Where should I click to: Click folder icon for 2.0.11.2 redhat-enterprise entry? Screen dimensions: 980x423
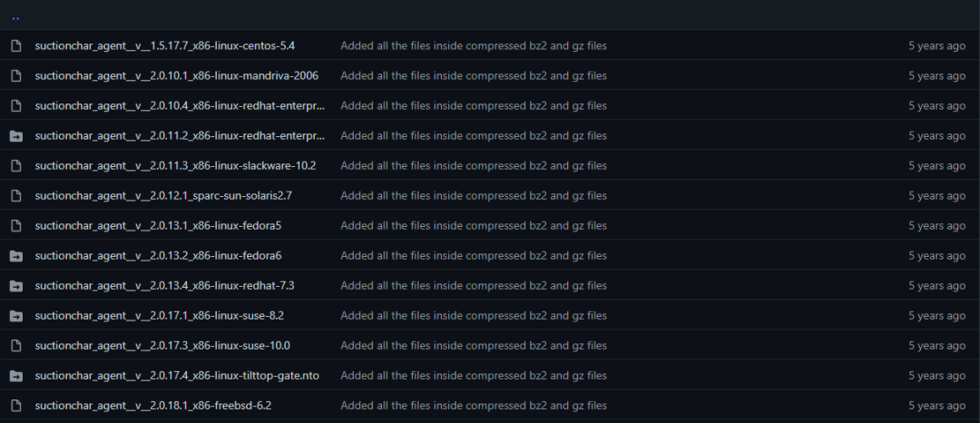pyautogui.click(x=16, y=135)
